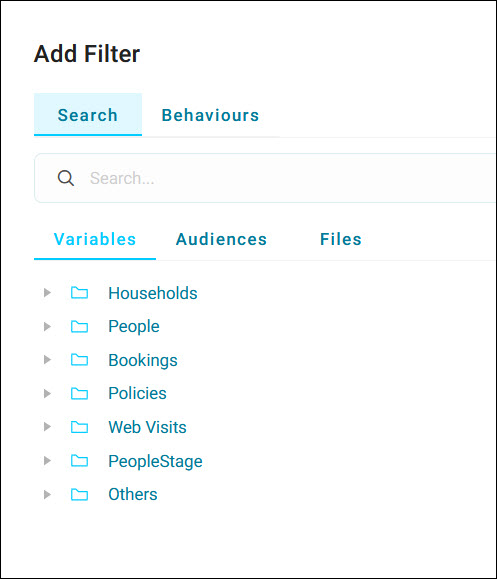Click the Others folder icon
Screen dimensions: 497x579
click(x=79, y=494)
